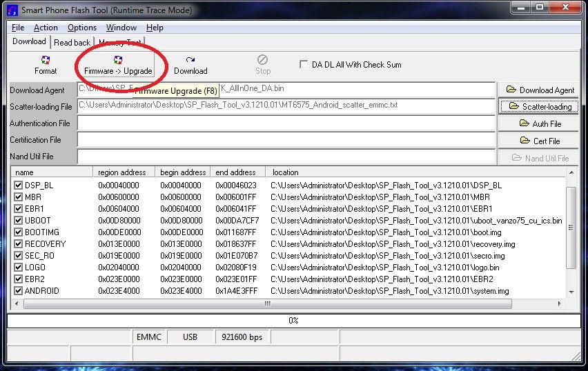The height and width of the screenshot is (371, 588).
Task: Click the name column header
Action: click(x=52, y=172)
